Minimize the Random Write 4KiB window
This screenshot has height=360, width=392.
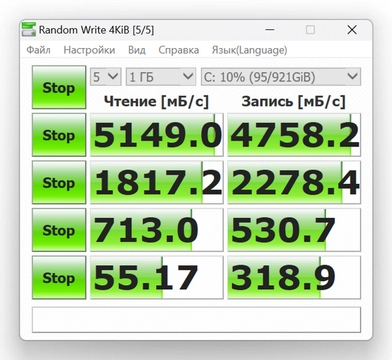[x=270, y=30]
